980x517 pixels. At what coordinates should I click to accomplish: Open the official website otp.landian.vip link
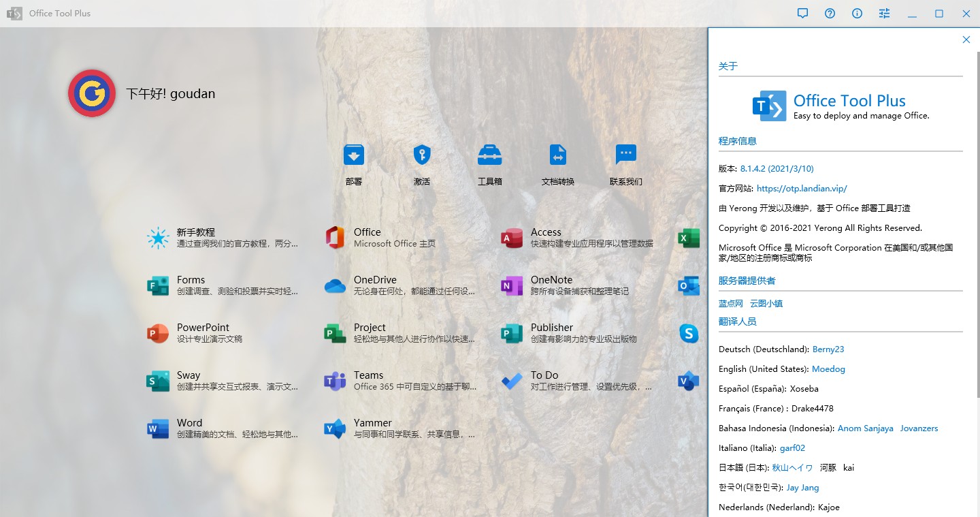pos(802,189)
